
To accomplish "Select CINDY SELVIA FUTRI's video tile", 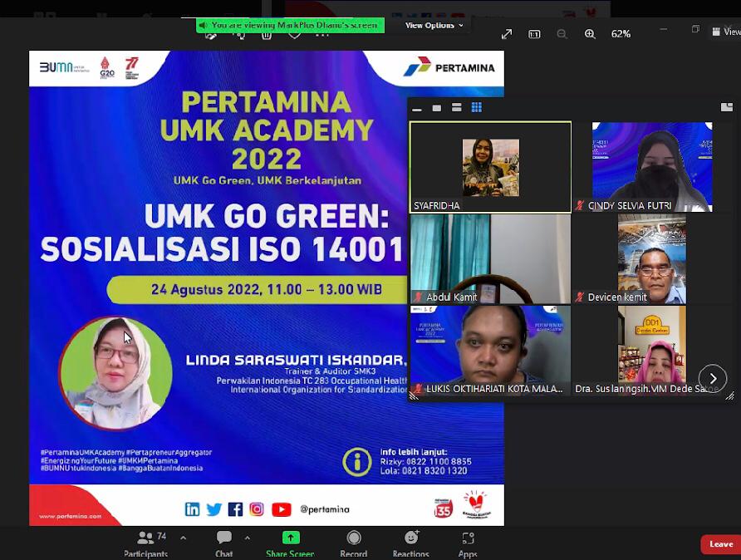I will pyautogui.click(x=652, y=167).
